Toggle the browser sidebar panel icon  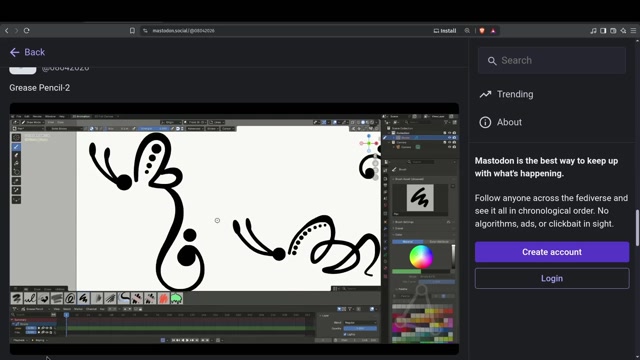point(603,31)
